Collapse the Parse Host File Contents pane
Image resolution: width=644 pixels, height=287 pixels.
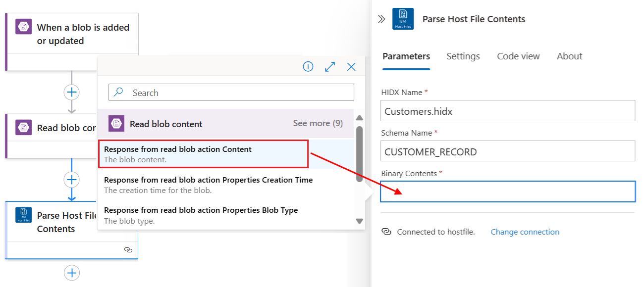point(381,19)
